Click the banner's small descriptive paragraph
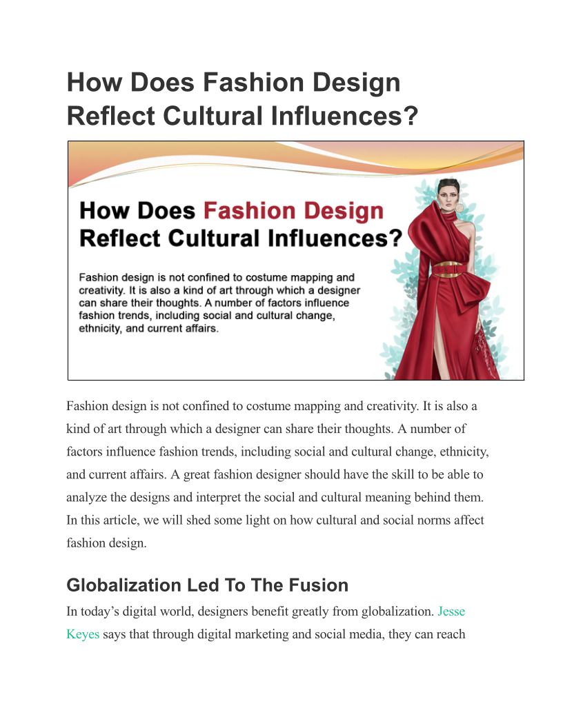The width and height of the screenshot is (563, 728). pos(219,303)
